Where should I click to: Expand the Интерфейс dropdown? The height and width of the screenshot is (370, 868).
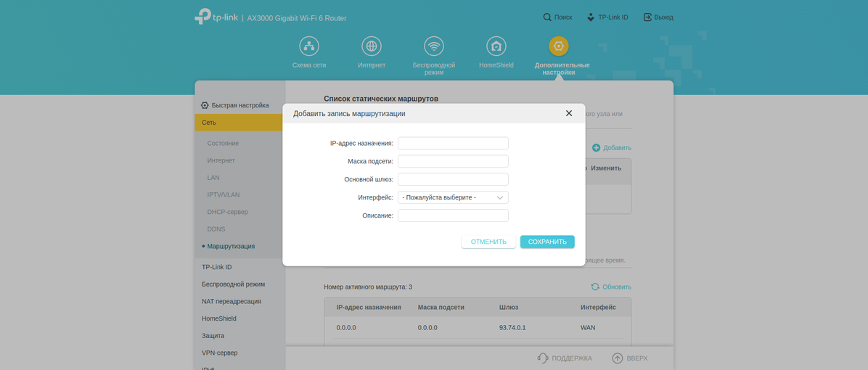(453, 197)
